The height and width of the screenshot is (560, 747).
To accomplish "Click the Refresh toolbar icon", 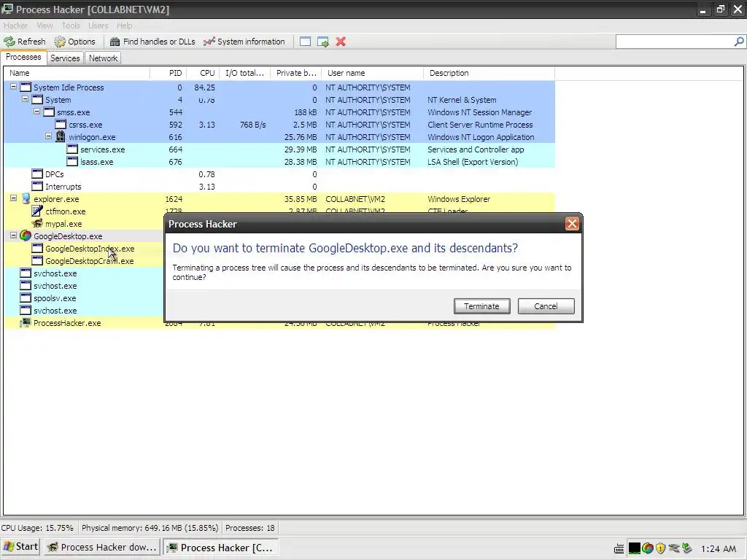I will (9, 42).
